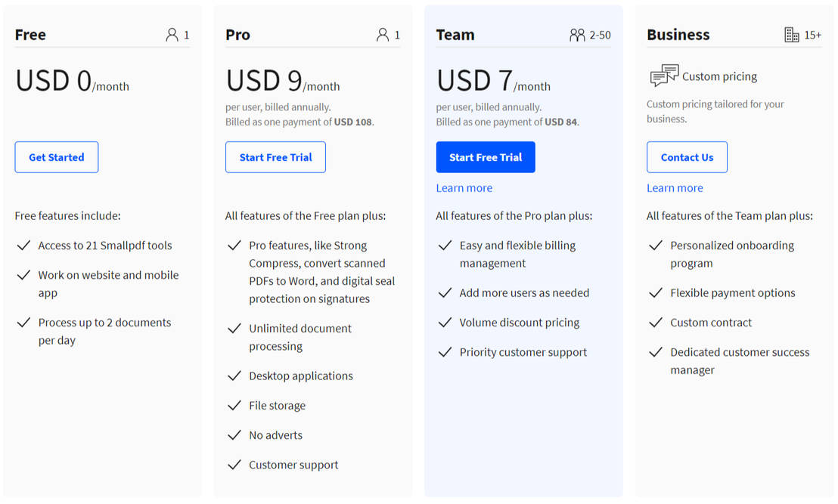Click Start Free Trial on the Pro plan

(275, 157)
